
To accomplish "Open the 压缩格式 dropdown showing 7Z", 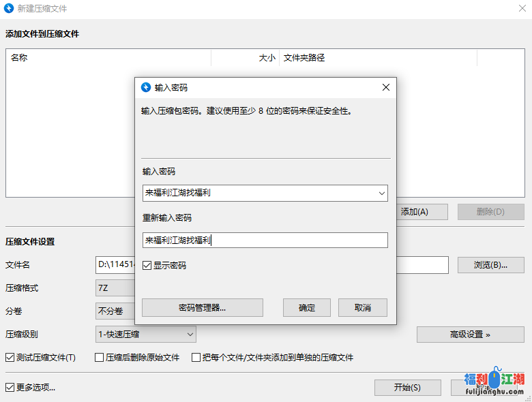I will [114, 288].
